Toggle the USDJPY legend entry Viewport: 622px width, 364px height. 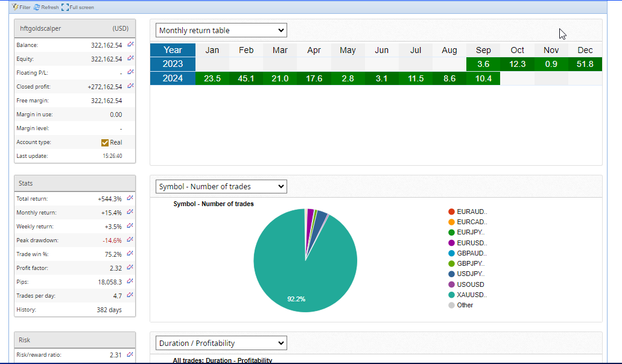(470, 274)
